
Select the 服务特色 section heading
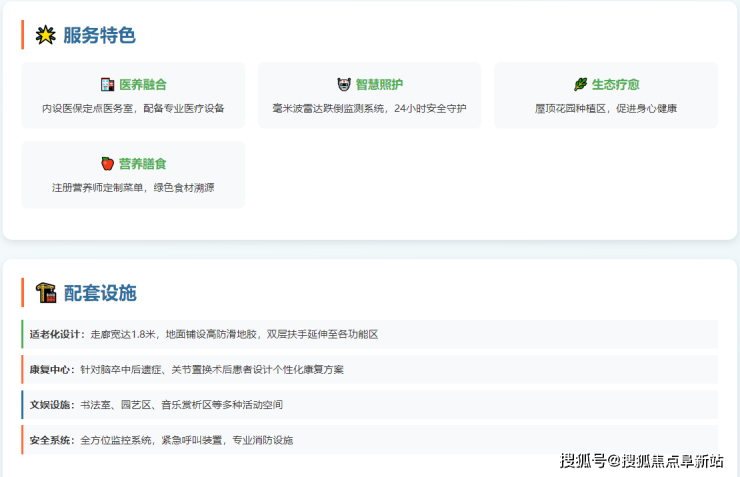99,36
